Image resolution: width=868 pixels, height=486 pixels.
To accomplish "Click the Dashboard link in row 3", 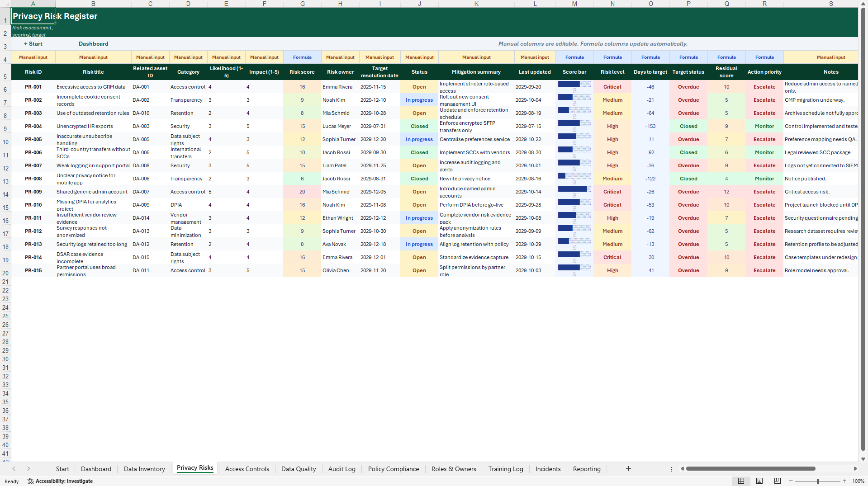I will click(94, 44).
